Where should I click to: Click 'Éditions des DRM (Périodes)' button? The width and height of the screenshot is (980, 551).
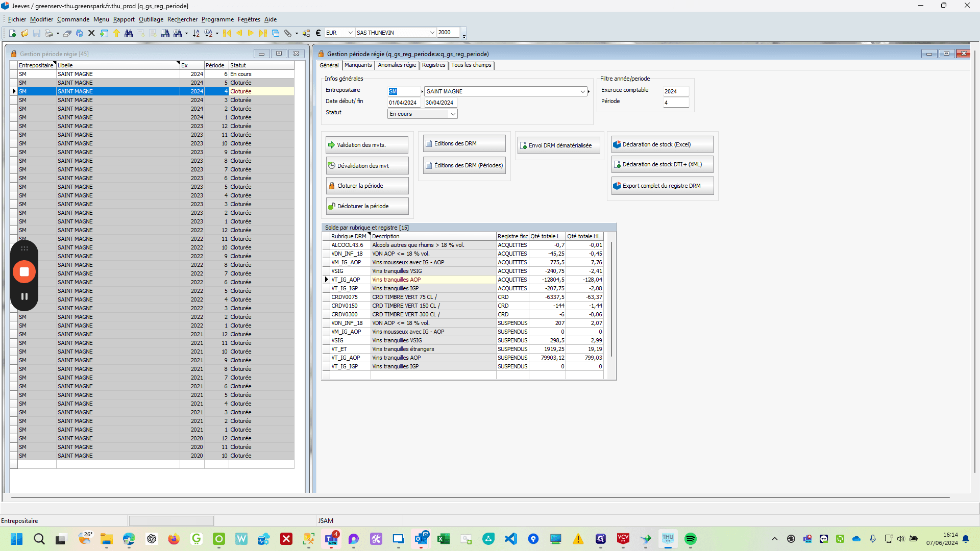coord(464,165)
